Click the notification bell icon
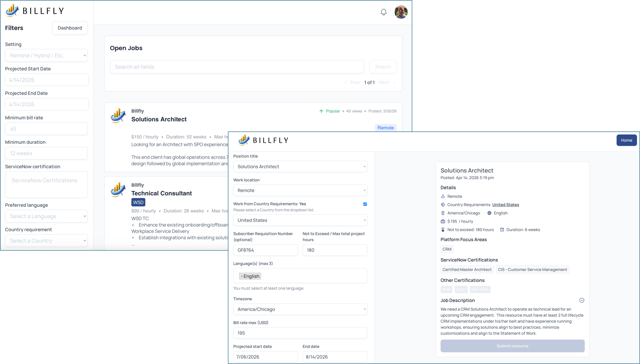Viewport: 640px width, 364px height. pyautogui.click(x=383, y=12)
